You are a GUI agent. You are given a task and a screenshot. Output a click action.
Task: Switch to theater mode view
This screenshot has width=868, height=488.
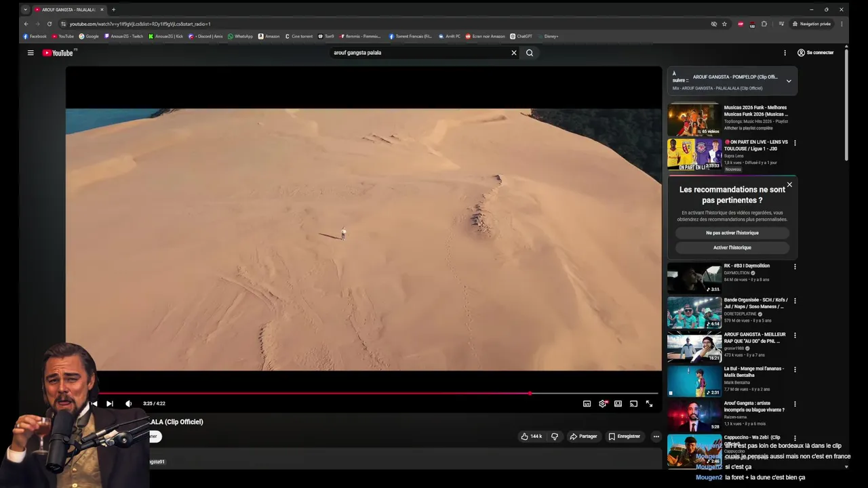pyautogui.click(x=618, y=403)
